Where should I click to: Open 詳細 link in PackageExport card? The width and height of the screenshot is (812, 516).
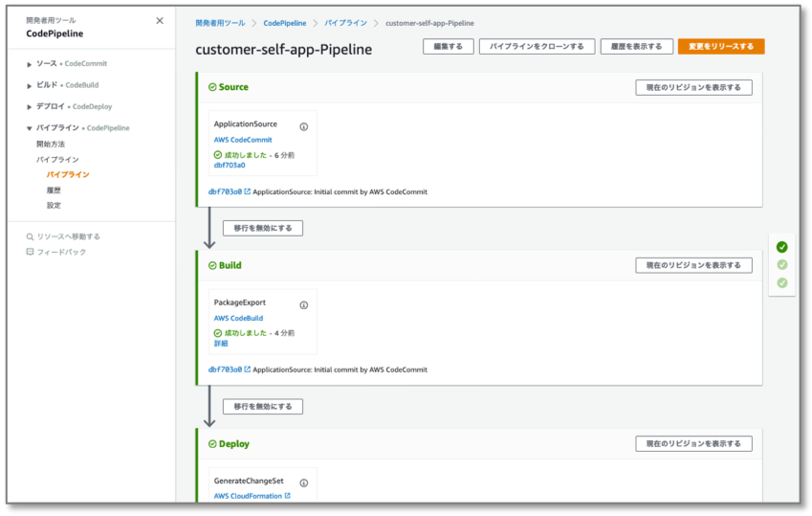221,344
